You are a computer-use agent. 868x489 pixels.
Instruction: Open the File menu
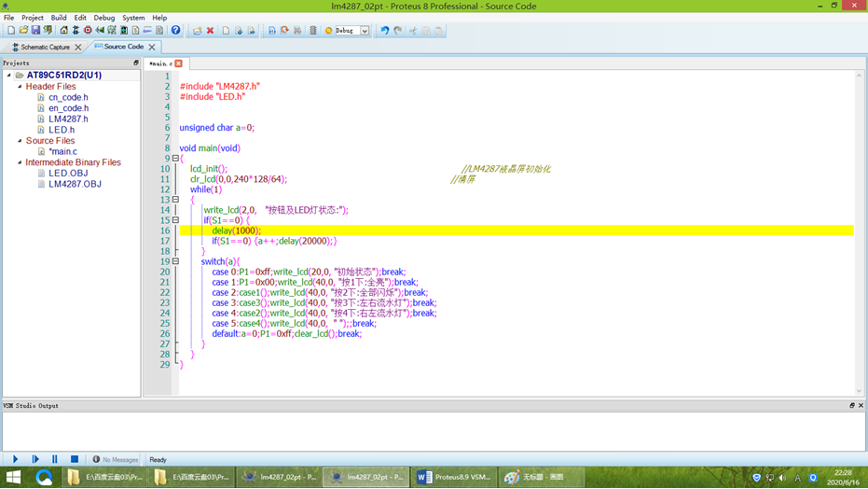[x=9, y=18]
